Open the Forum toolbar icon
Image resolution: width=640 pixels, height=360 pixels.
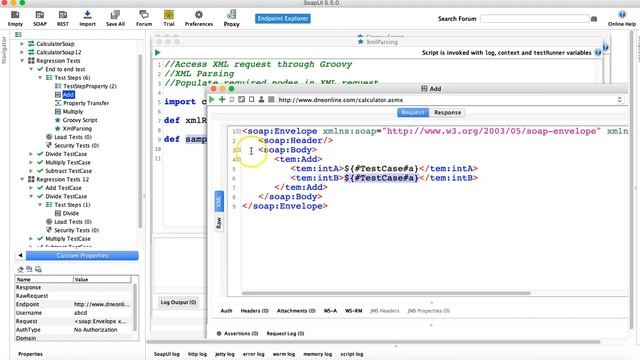tap(144, 15)
